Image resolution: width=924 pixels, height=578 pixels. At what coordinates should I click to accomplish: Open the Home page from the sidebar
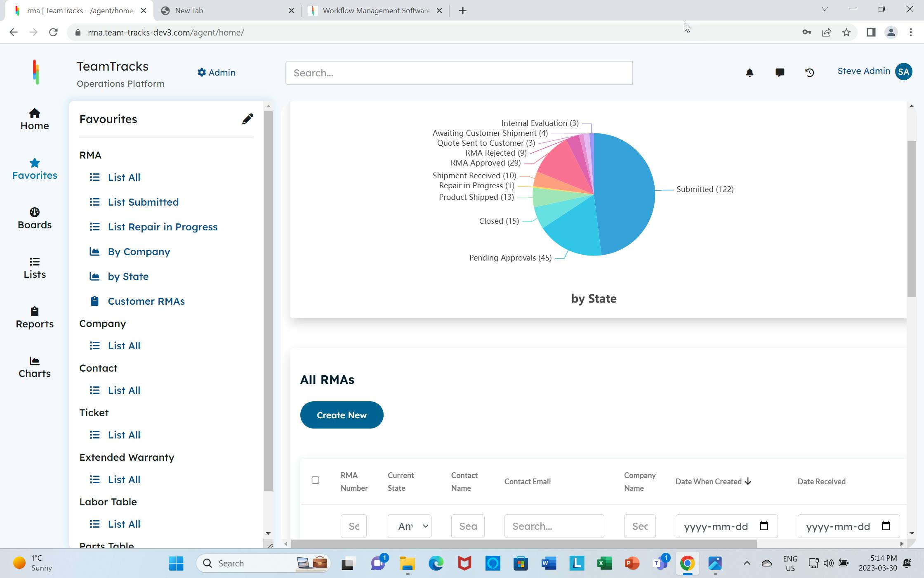(34, 119)
